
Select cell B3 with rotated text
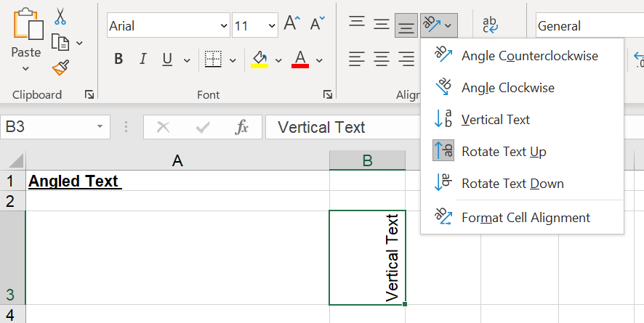tap(368, 258)
